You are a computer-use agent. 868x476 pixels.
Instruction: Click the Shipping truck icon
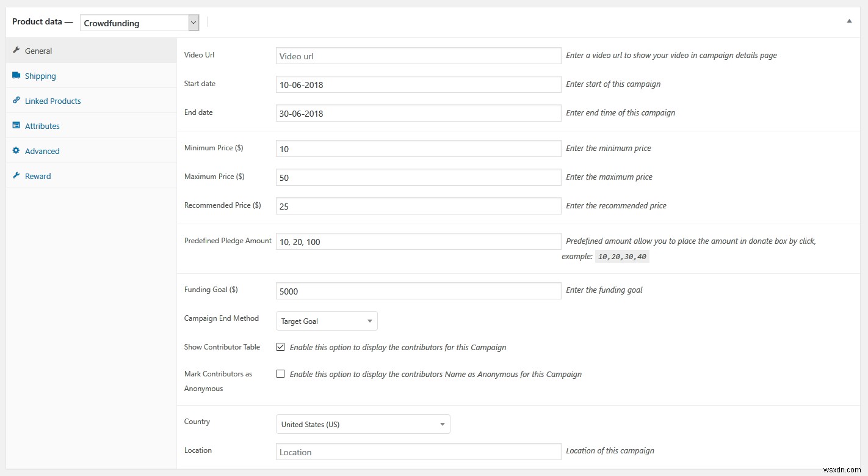[x=16, y=75]
